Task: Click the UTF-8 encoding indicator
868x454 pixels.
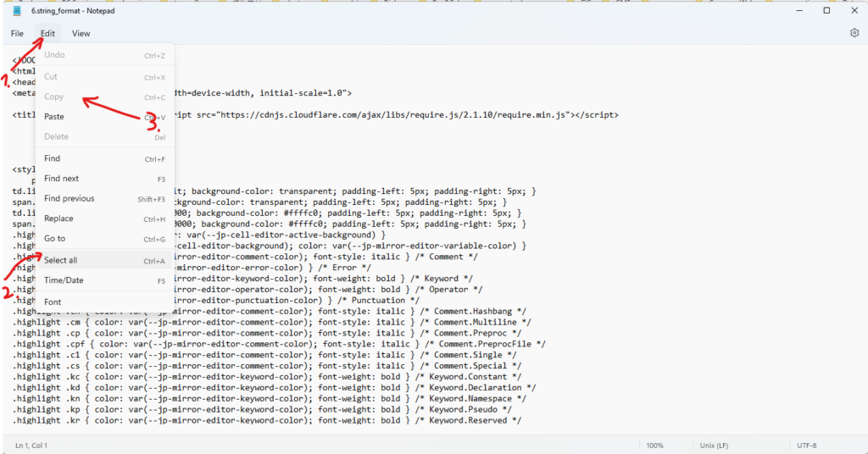Action: 807,446
